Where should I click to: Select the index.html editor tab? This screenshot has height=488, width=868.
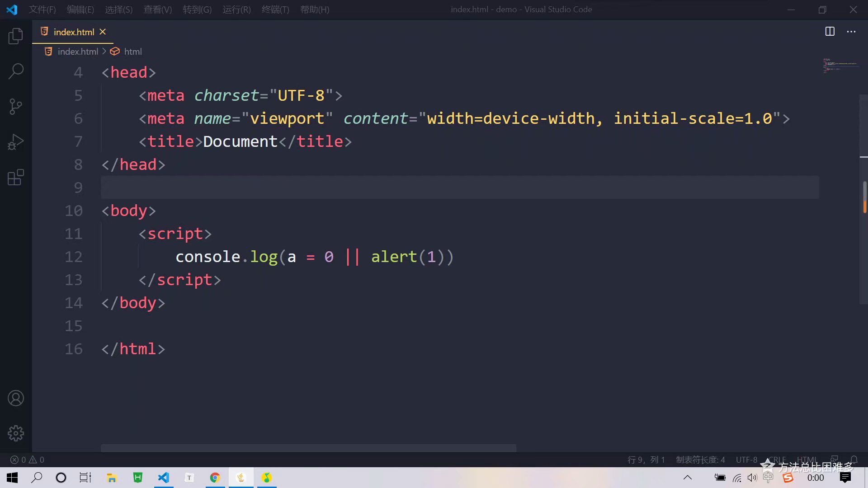point(72,32)
